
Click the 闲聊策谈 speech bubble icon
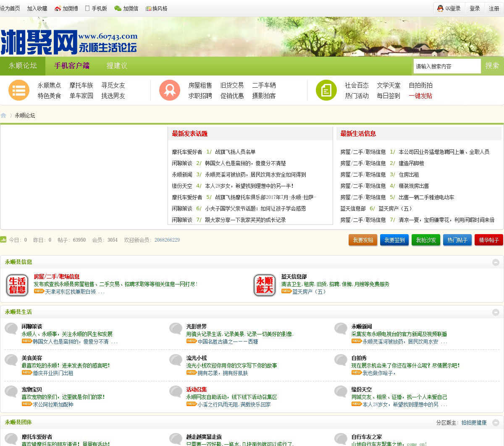(11, 329)
